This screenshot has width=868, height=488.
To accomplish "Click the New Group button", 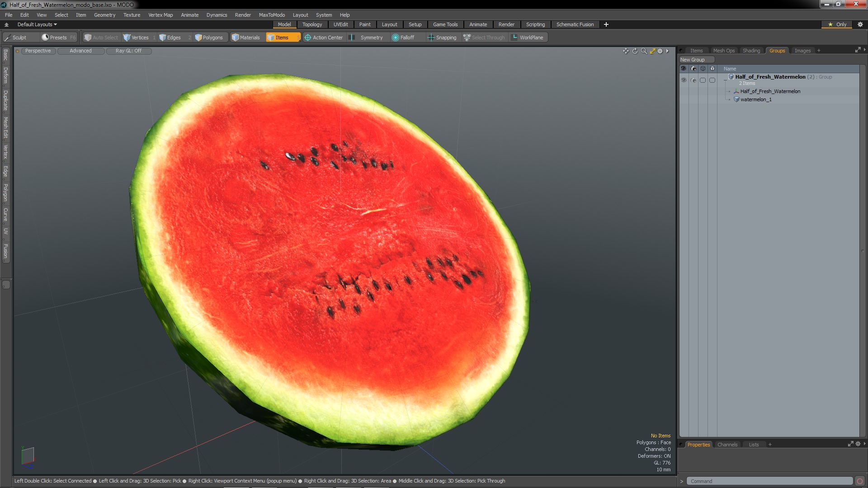I will pyautogui.click(x=696, y=60).
